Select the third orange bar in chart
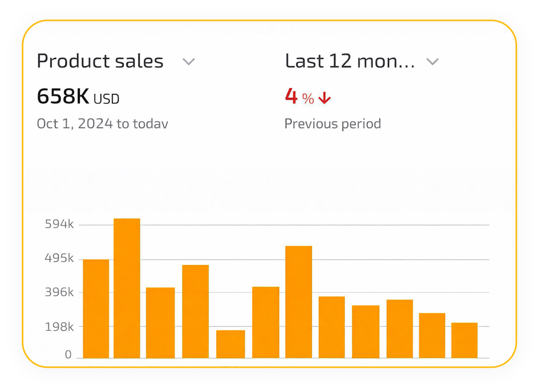Screen dimensions: 539x392 click(160, 323)
